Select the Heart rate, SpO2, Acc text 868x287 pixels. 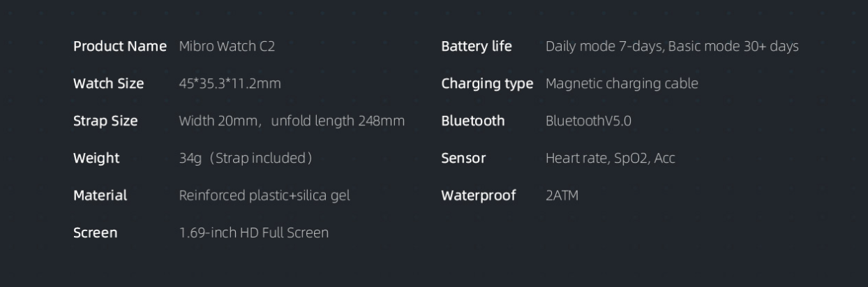point(611,159)
